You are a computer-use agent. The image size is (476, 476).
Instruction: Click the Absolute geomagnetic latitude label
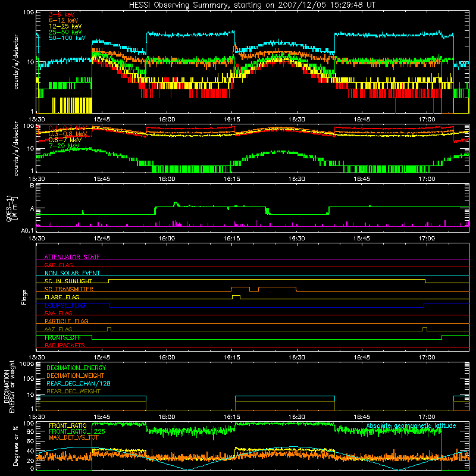point(411,425)
